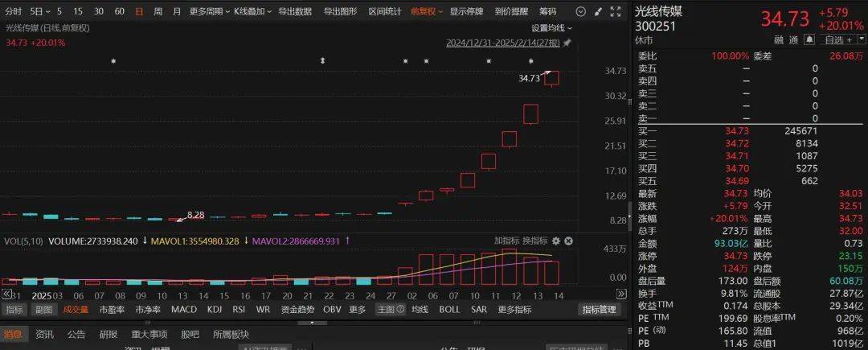The width and height of the screenshot is (868, 350).
Task: Apply 均线 moving average to main chart
Action: pyautogui.click(x=420, y=310)
